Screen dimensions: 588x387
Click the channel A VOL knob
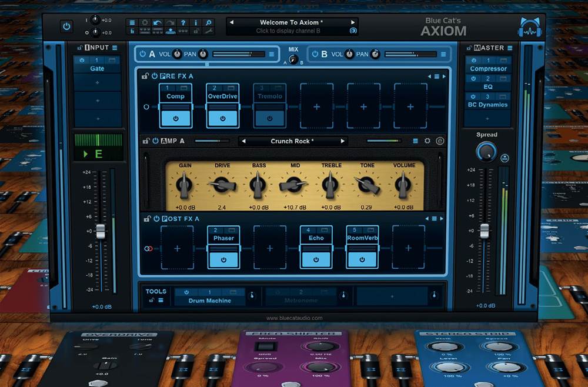point(177,54)
